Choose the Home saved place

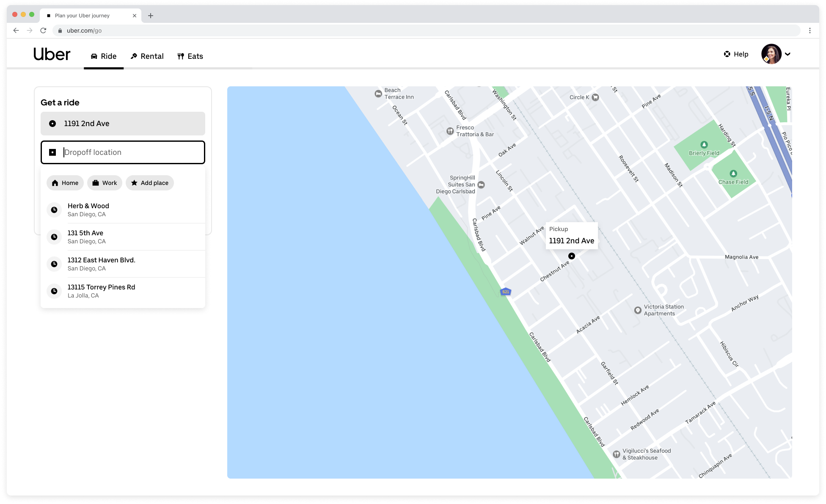click(65, 183)
